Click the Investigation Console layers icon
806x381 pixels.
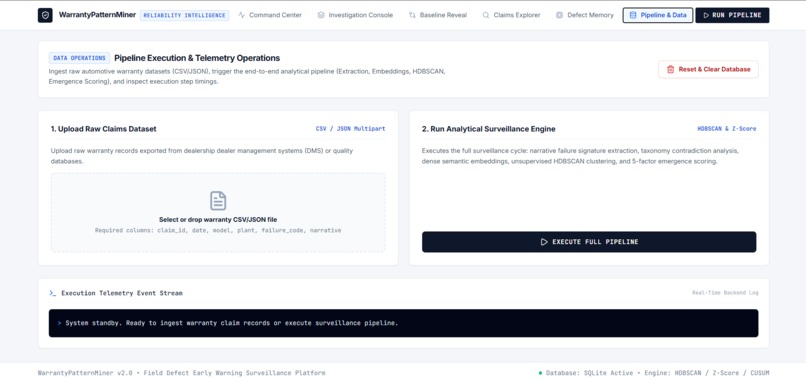pos(321,15)
